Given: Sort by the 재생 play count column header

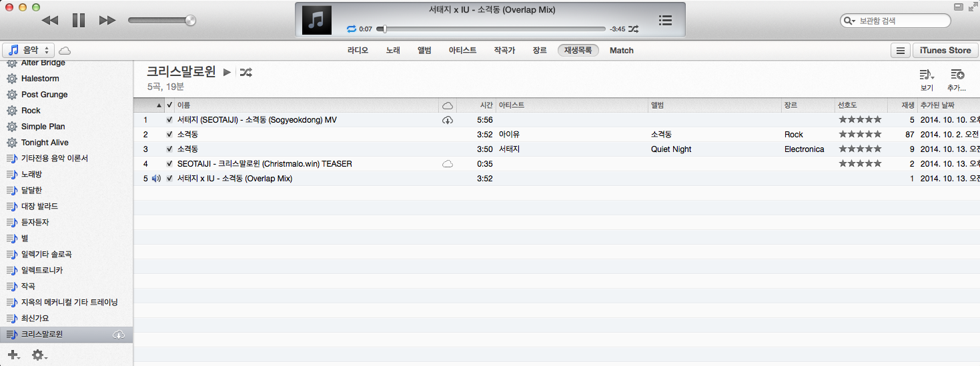Looking at the screenshot, I should tap(903, 105).
